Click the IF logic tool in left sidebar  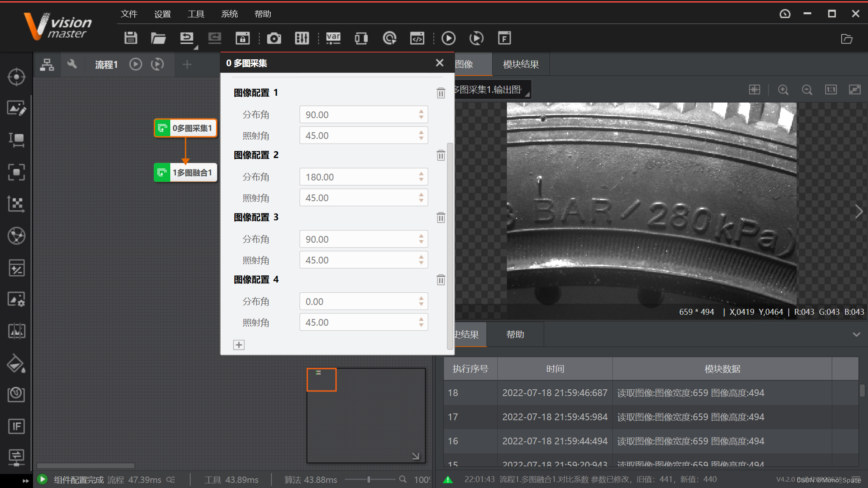[x=16, y=426]
